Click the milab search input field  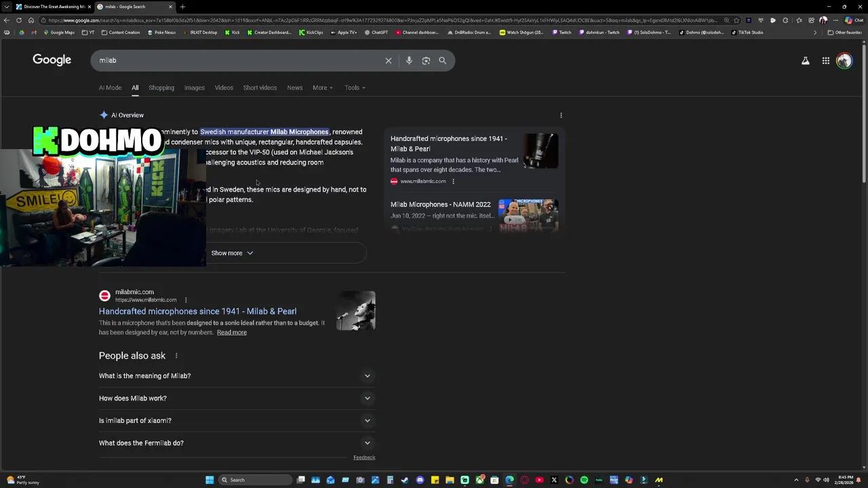click(x=237, y=60)
